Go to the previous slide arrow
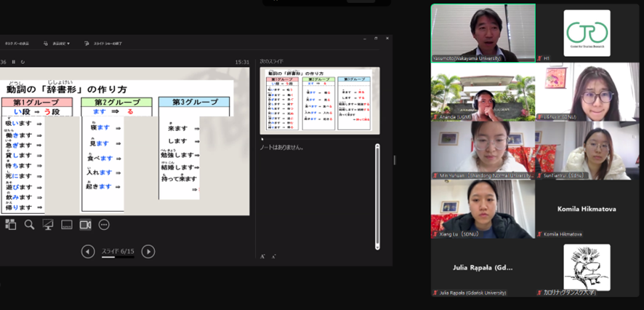644x310 pixels. point(88,252)
